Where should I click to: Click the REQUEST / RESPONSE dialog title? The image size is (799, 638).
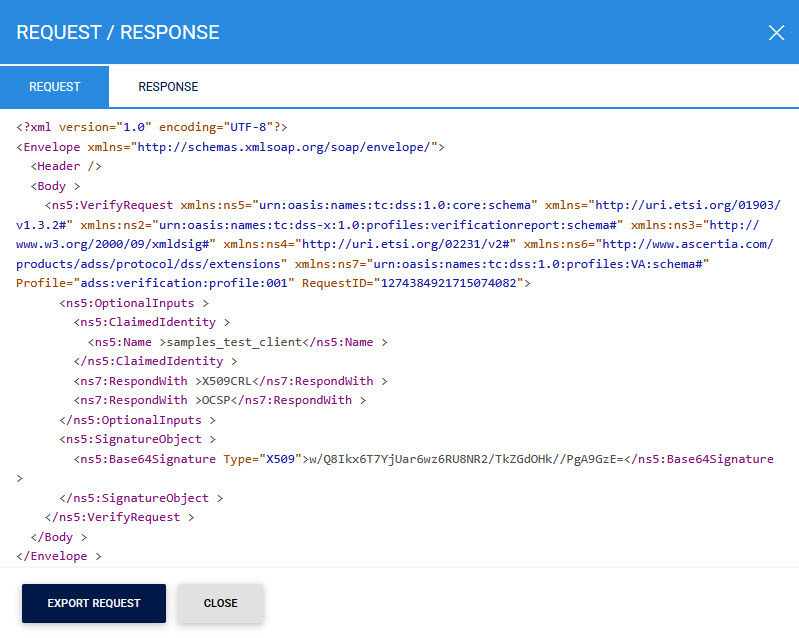point(118,32)
